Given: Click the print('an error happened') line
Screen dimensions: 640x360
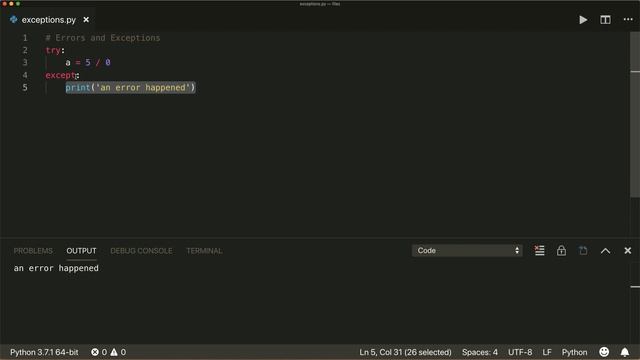Looking at the screenshot, I should 131,87.
